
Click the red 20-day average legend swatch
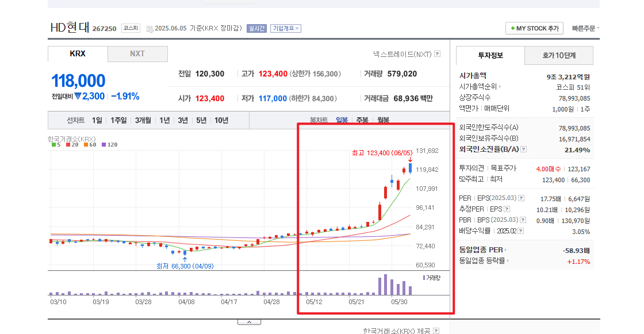tap(68, 145)
